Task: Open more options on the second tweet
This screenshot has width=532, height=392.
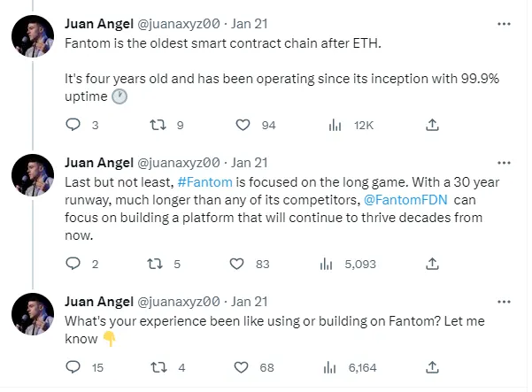Action: 504,163
